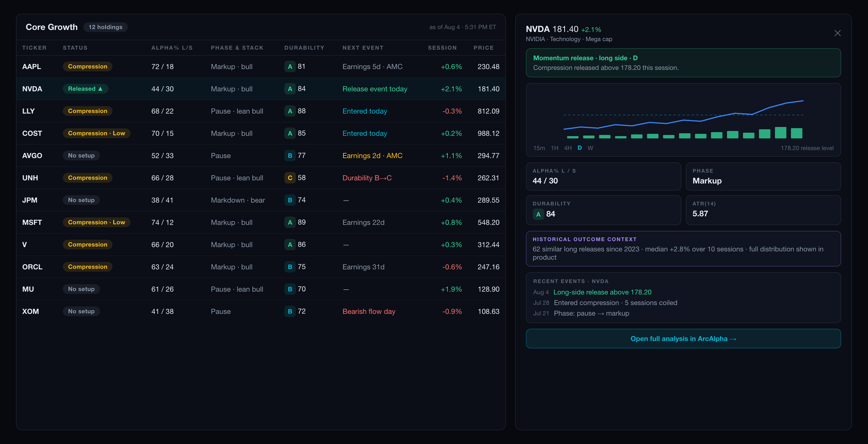
Task: Click the durability B badge for AVGO
Action: click(x=290, y=155)
